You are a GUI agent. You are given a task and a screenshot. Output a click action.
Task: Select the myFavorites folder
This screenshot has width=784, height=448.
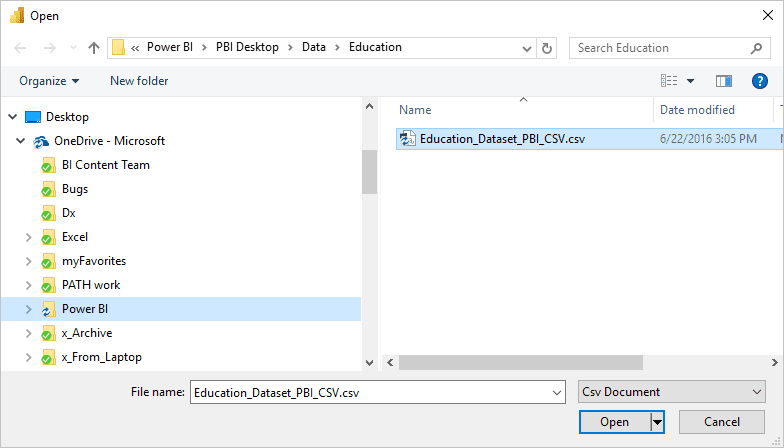pyautogui.click(x=94, y=261)
